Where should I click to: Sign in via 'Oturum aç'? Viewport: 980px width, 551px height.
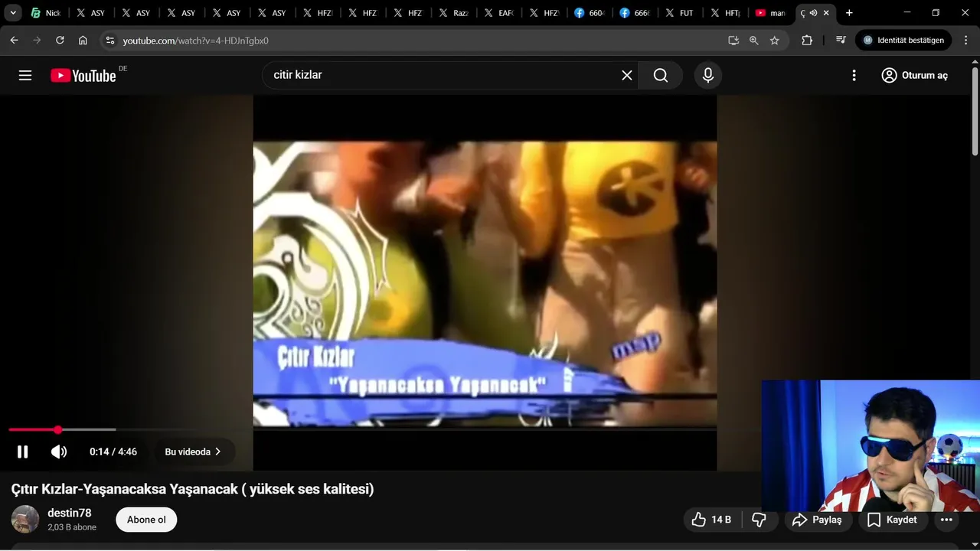point(915,75)
